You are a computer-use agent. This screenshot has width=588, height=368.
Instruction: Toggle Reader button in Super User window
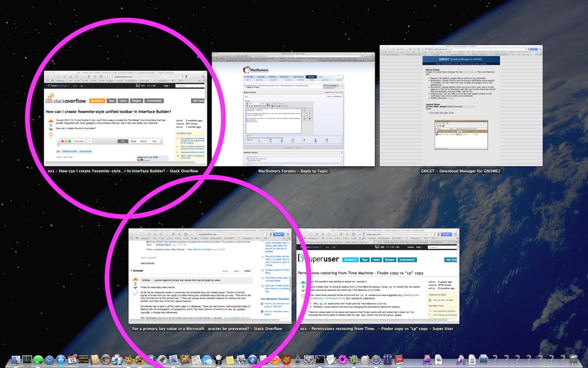(x=446, y=234)
